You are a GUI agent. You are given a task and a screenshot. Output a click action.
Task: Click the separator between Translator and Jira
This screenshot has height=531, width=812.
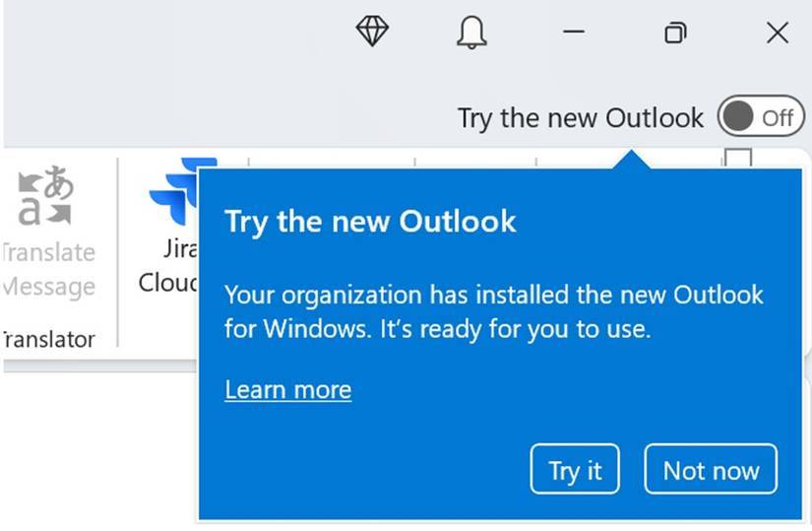pyautogui.click(x=118, y=251)
